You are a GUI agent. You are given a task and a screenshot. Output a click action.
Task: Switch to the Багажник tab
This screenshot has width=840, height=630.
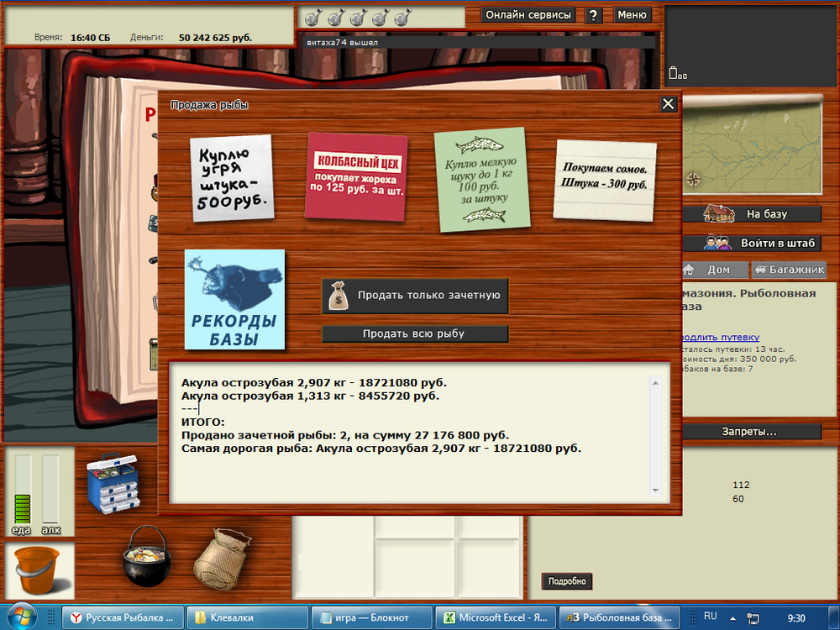(x=788, y=270)
